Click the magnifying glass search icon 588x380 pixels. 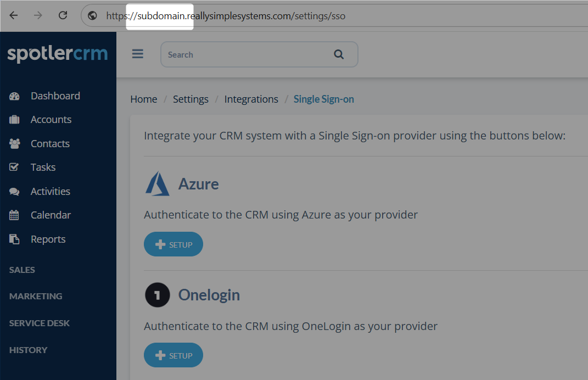coord(339,54)
